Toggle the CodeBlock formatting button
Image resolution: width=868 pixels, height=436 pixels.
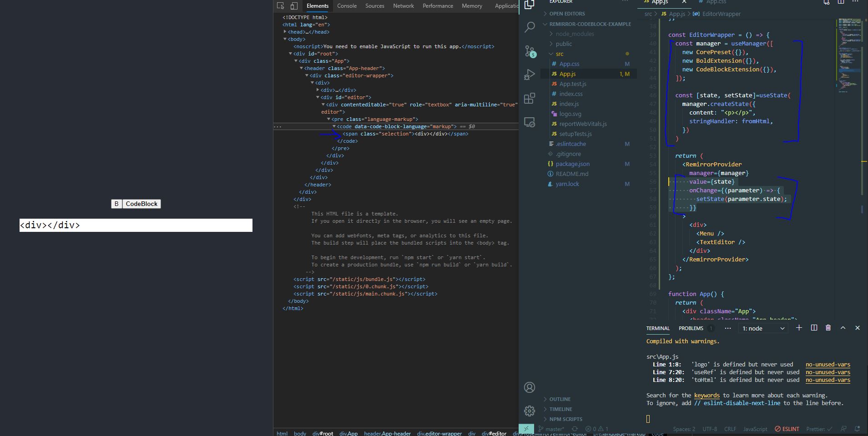tap(141, 204)
